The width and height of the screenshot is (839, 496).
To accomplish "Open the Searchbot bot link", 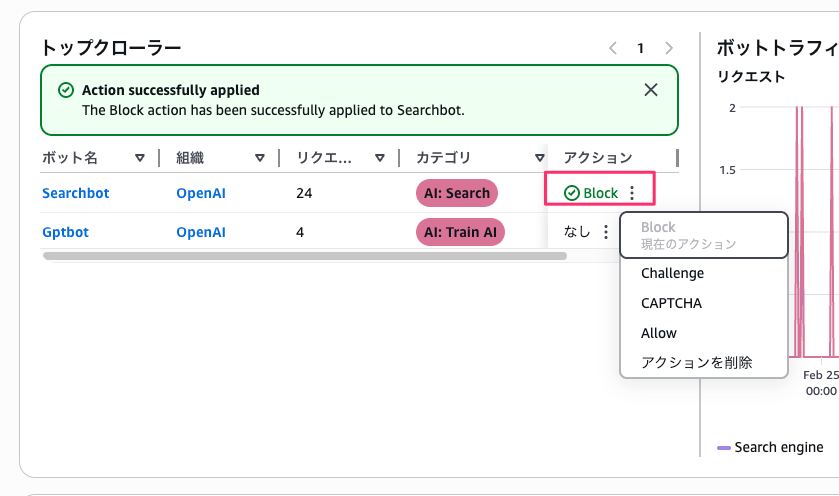I will click(x=76, y=193).
